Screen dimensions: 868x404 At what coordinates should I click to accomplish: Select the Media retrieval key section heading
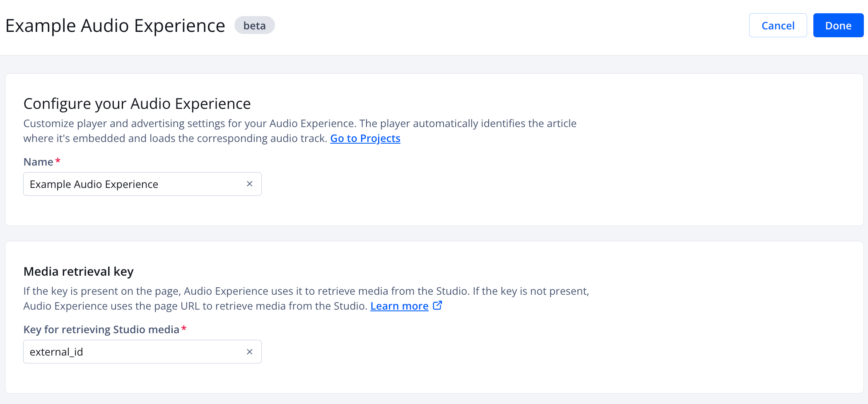pyautogui.click(x=78, y=272)
